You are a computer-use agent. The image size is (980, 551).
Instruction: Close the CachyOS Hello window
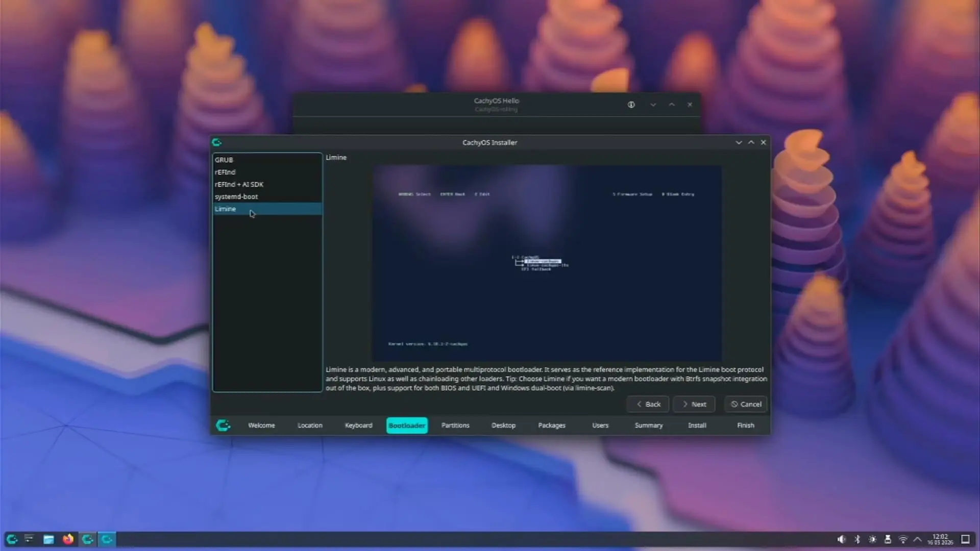690,105
